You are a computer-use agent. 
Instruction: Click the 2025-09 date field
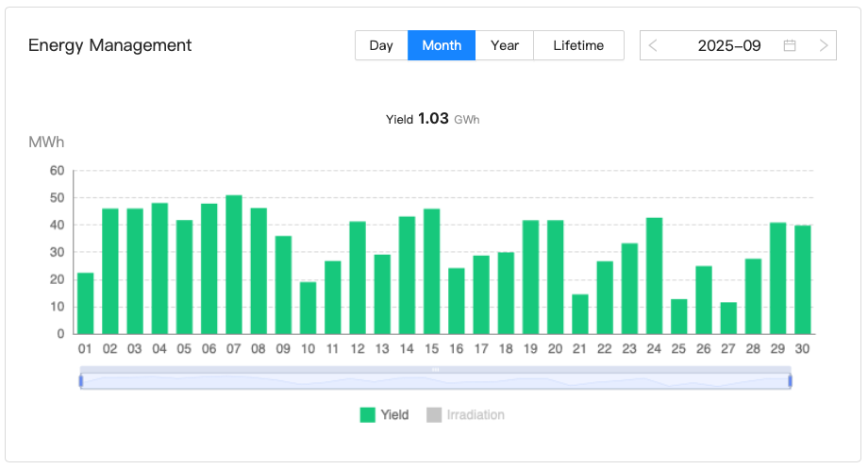(x=728, y=45)
